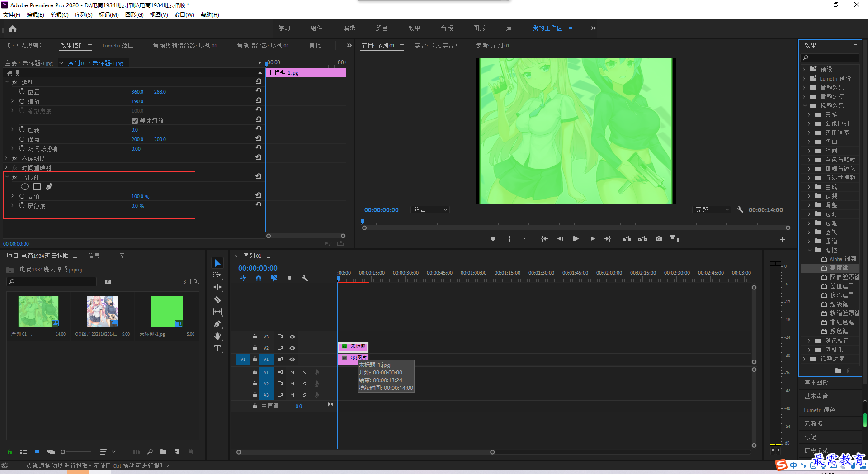This screenshot has height=474, width=868.
Task: Click Extract button in program monitor
Action: 642,239
